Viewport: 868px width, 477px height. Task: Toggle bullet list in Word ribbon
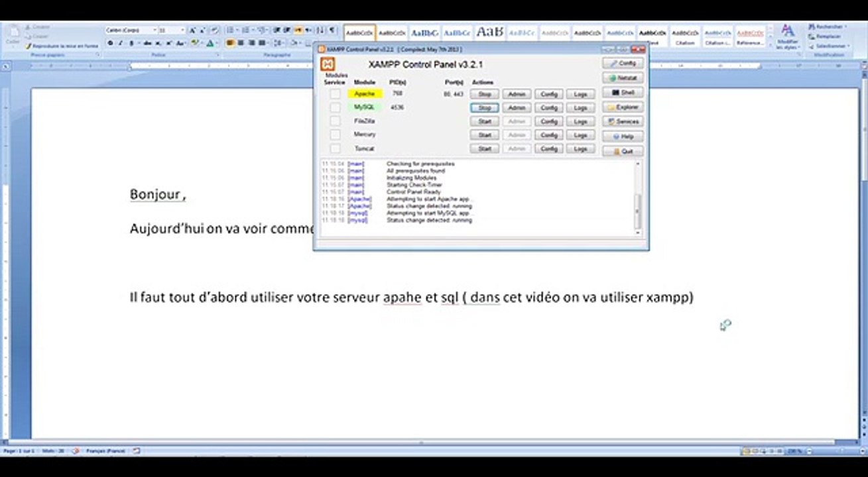click(x=231, y=30)
